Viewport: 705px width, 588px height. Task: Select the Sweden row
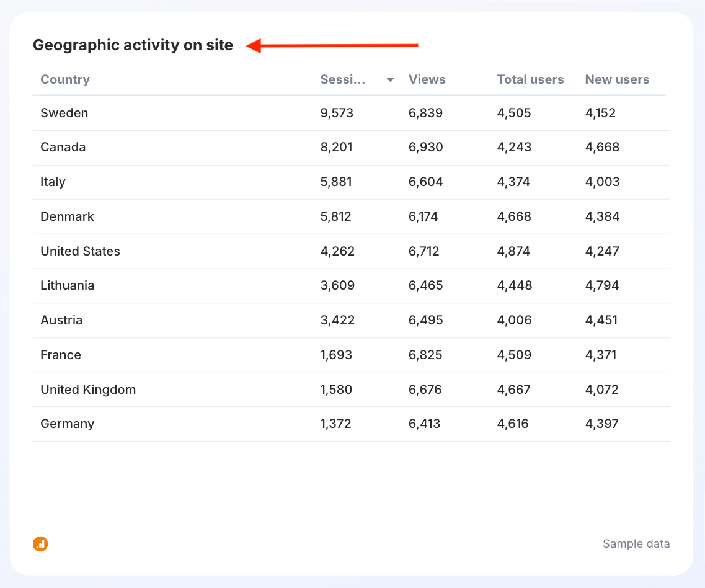[x=64, y=113]
